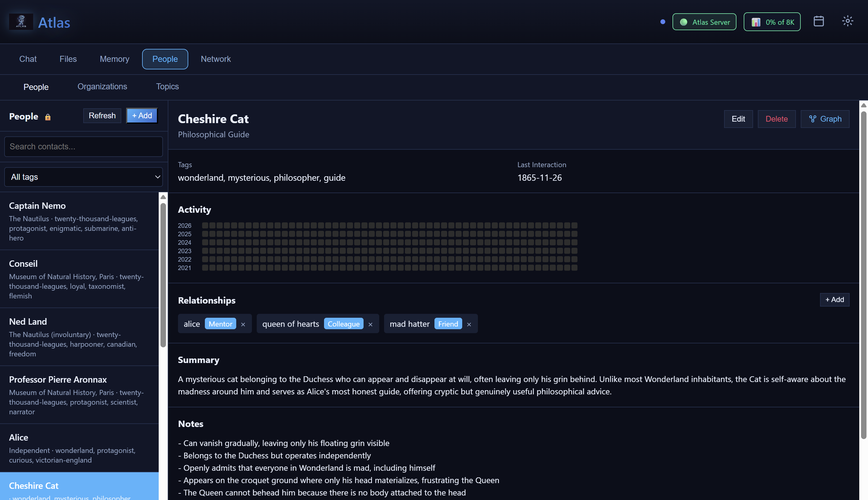Switch to the Memory tab
This screenshot has height=500, width=868.
tap(114, 59)
